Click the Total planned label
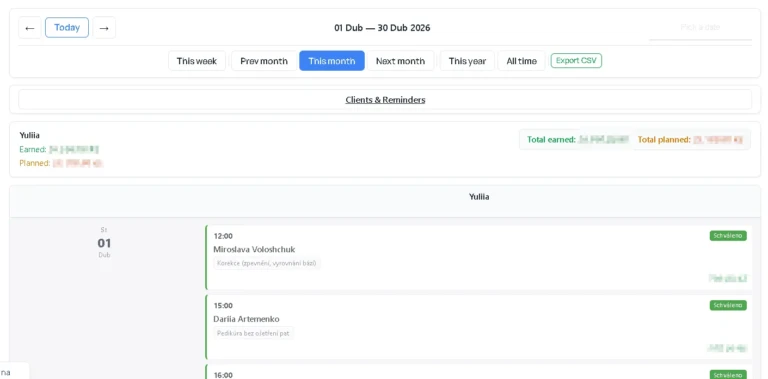 (664, 140)
